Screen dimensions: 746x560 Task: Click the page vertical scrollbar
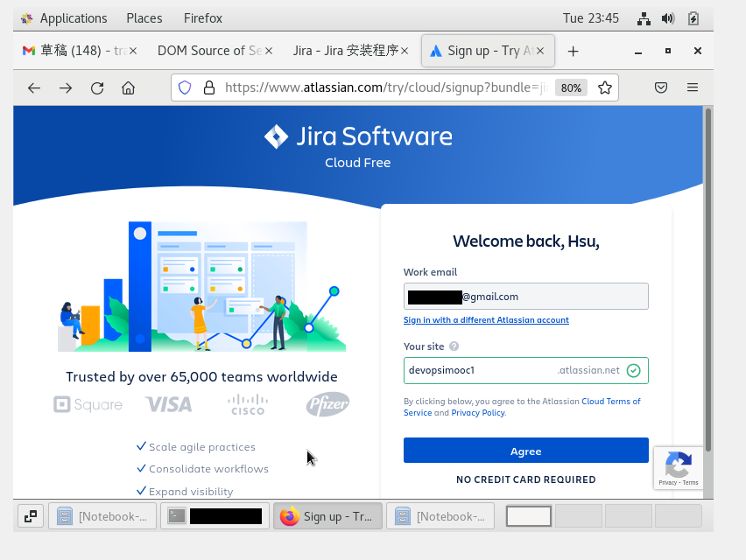click(708, 281)
